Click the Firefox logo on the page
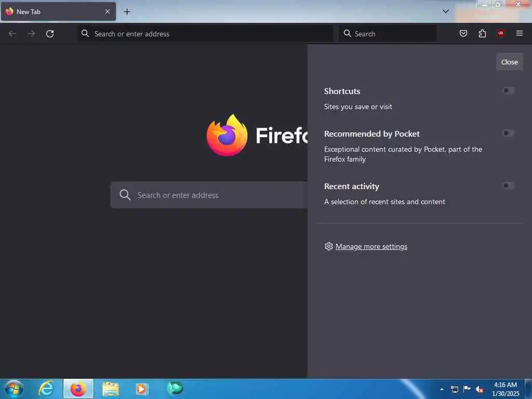 [227, 135]
